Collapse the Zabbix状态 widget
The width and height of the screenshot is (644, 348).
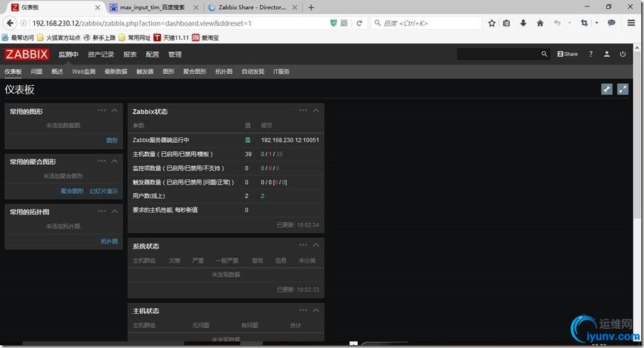click(316, 111)
